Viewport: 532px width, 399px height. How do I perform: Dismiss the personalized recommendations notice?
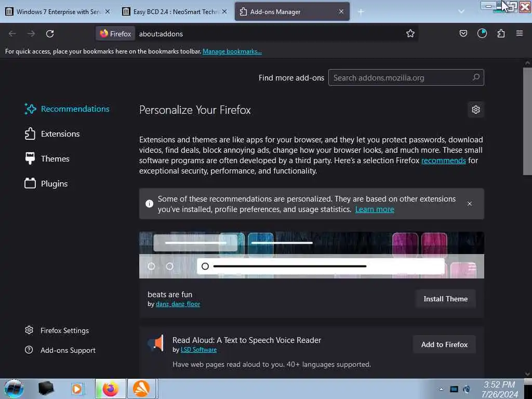(x=469, y=204)
